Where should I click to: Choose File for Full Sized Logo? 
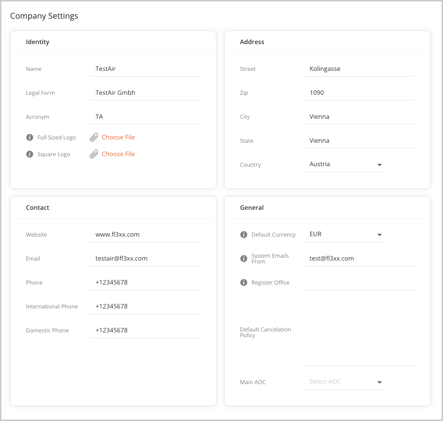point(118,137)
